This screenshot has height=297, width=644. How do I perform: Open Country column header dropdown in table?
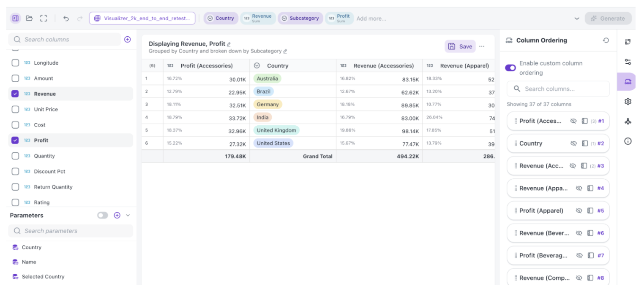point(257,65)
